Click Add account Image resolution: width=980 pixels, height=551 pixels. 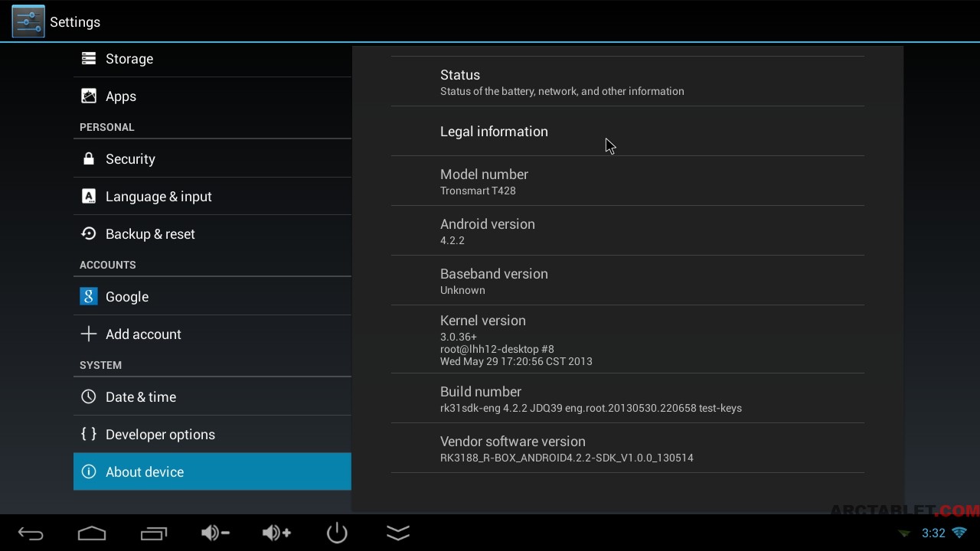[x=143, y=334]
